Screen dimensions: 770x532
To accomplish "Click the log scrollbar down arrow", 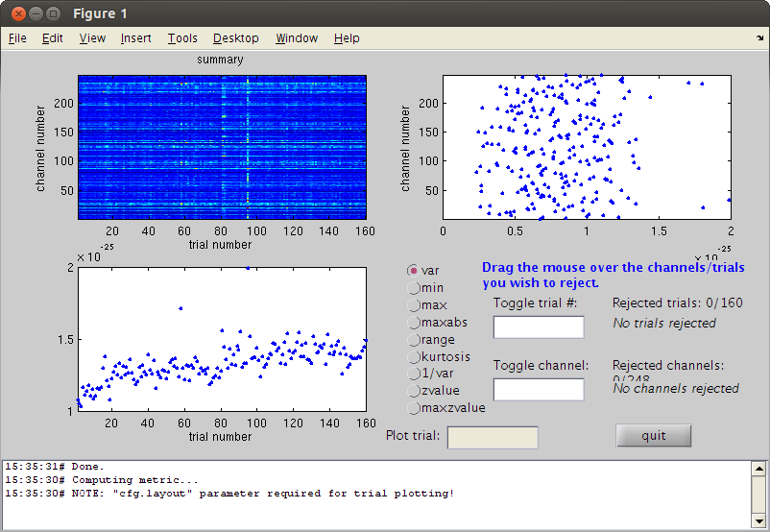I will tap(758, 520).
